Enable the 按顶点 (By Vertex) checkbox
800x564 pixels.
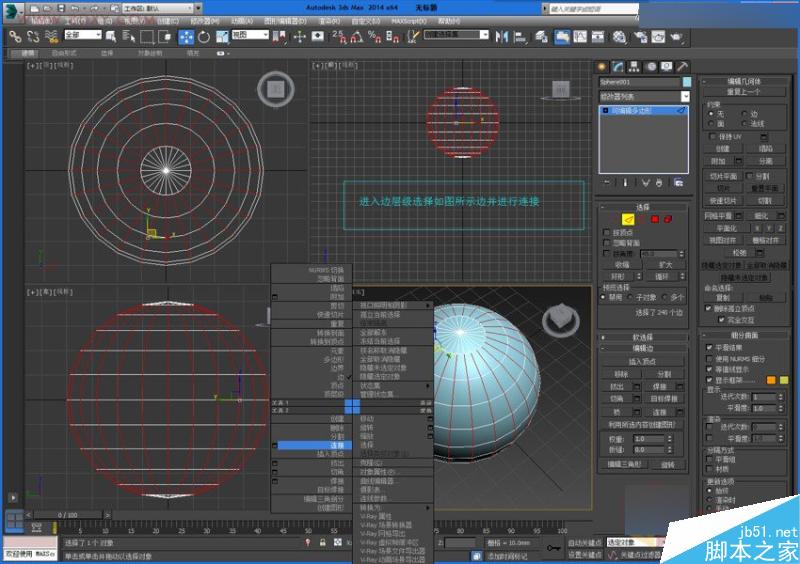(x=607, y=231)
